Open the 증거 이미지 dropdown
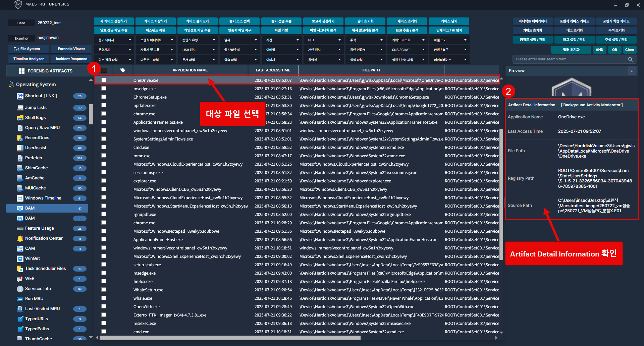 pos(114,40)
